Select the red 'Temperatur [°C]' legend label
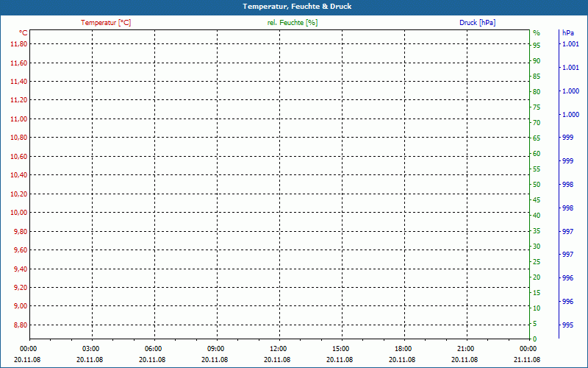The width and height of the screenshot is (588, 368). click(x=106, y=23)
